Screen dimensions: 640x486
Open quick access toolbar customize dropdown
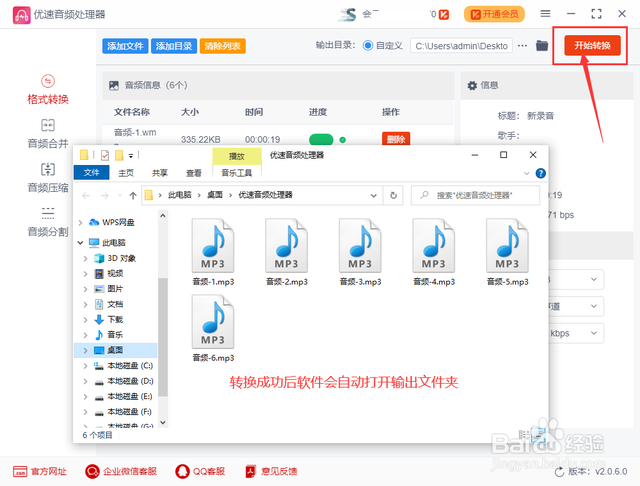pos(131,156)
